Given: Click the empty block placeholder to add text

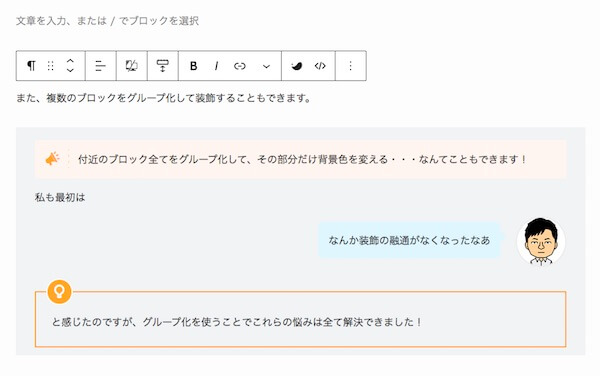Looking at the screenshot, I should pyautogui.click(x=108, y=21).
